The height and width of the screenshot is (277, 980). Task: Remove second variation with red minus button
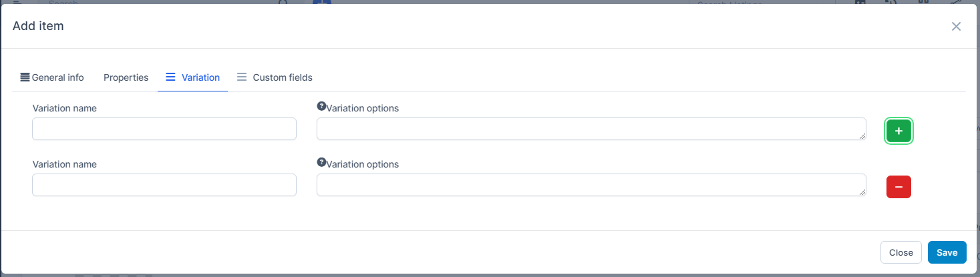899,187
